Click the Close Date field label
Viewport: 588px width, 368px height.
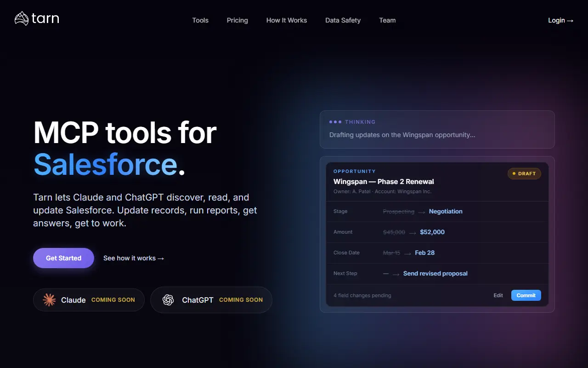tap(346, 253)
